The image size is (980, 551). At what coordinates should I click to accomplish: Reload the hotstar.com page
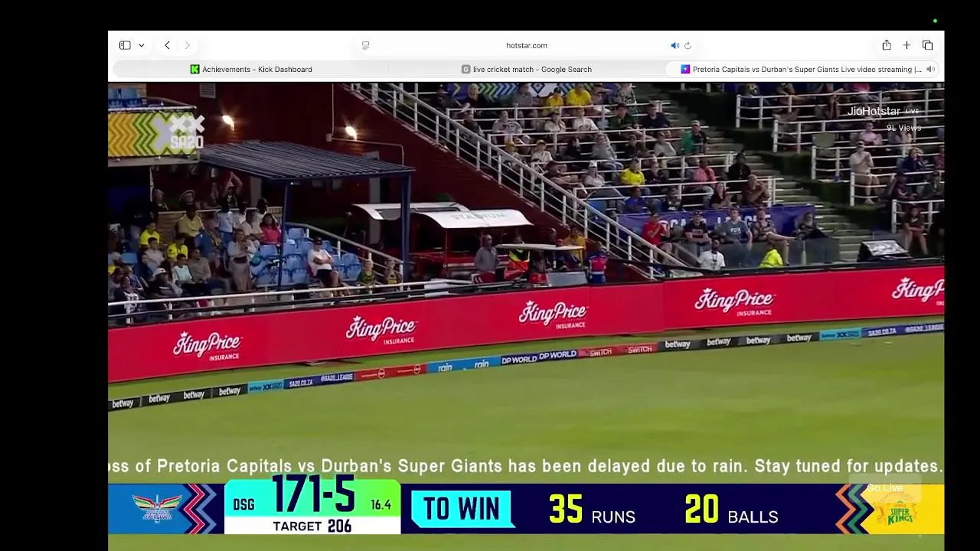[688, 45]
